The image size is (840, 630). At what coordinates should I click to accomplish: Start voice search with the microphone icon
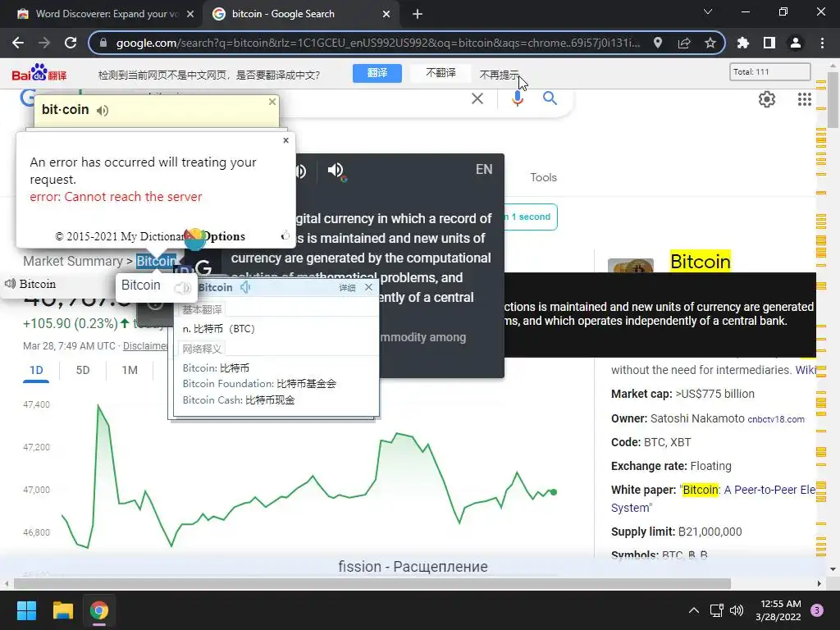(x=517, y=98)
